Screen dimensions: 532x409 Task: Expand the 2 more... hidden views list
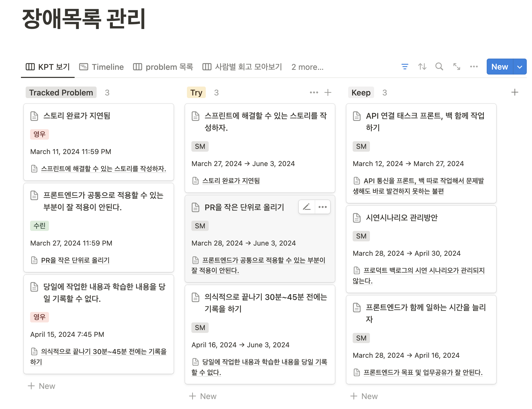click(x=307, y=67)
